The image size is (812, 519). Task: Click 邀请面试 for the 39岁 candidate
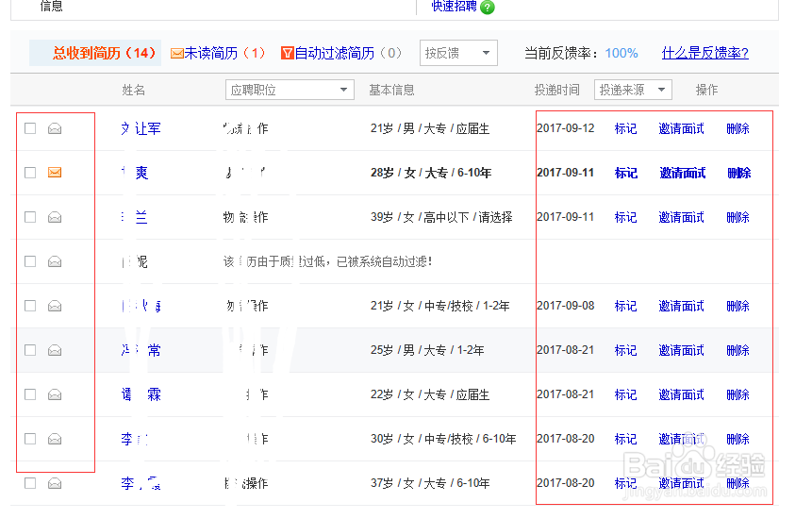[681, 217]
